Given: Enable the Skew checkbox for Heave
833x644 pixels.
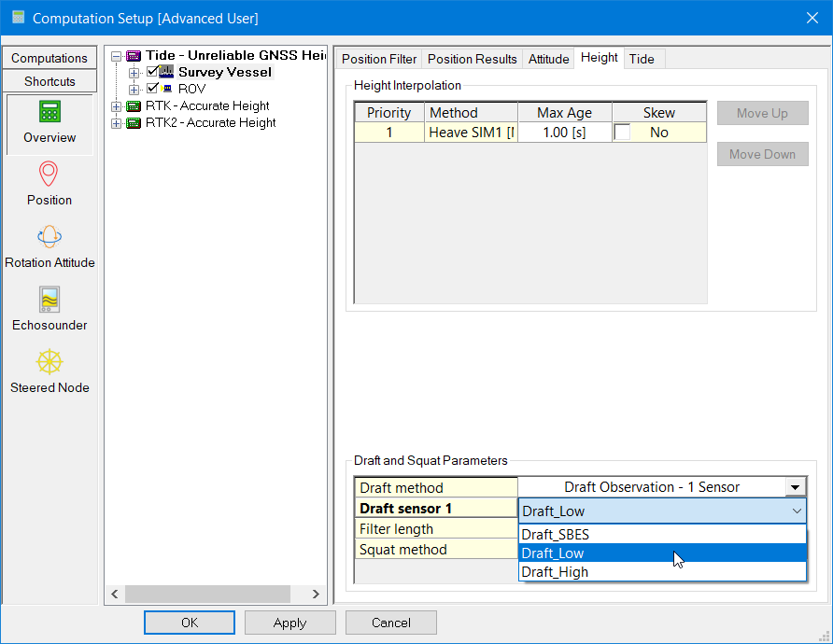Looking at the screenshot, I should click(x=622, y=133).
